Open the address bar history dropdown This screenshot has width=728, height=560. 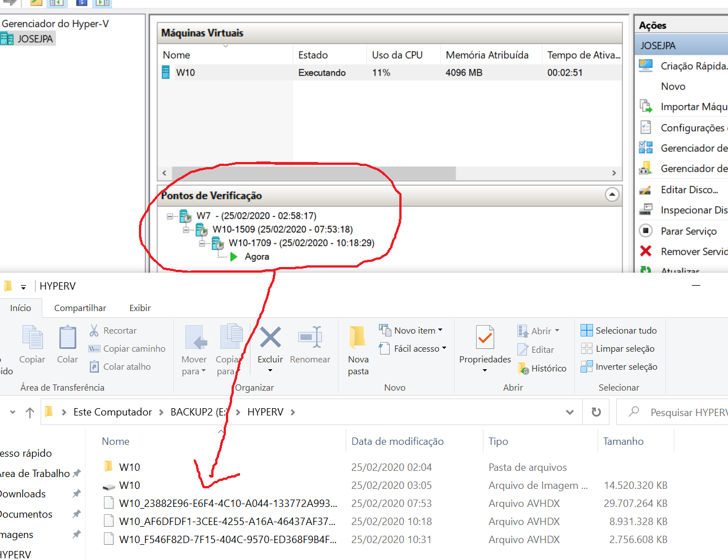tap(570, 412)
